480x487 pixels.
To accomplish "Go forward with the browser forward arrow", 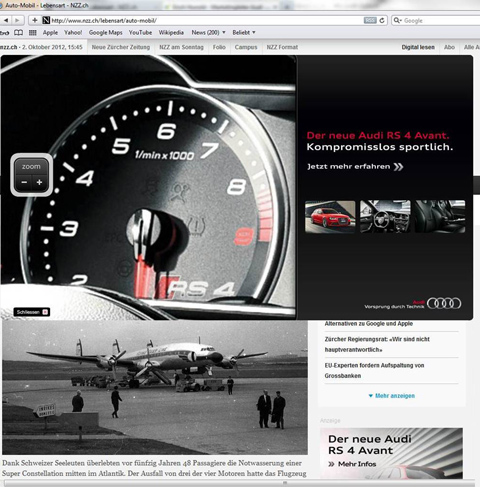I will [17, 20].
